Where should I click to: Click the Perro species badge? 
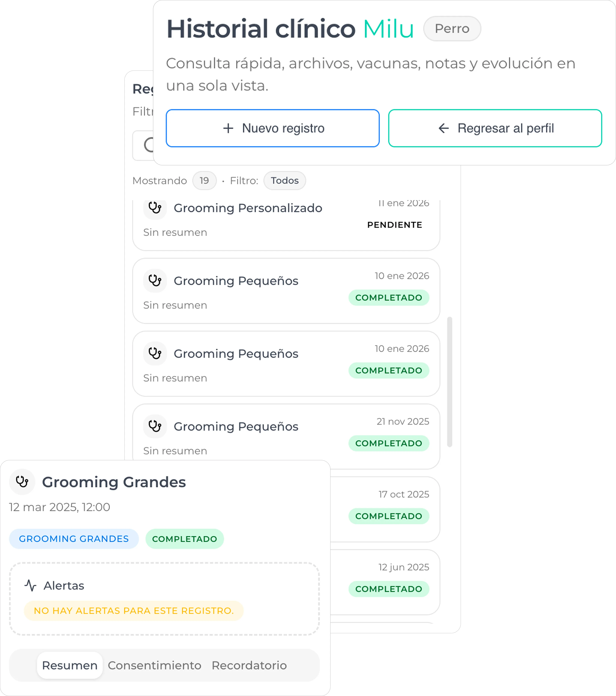[452, 29]
